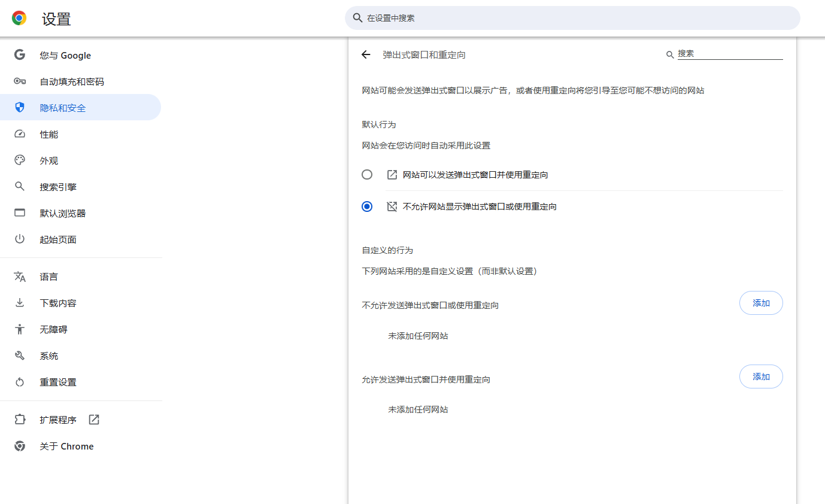
Task: Go back with the left arrow icon
Action: pos(366,54)
